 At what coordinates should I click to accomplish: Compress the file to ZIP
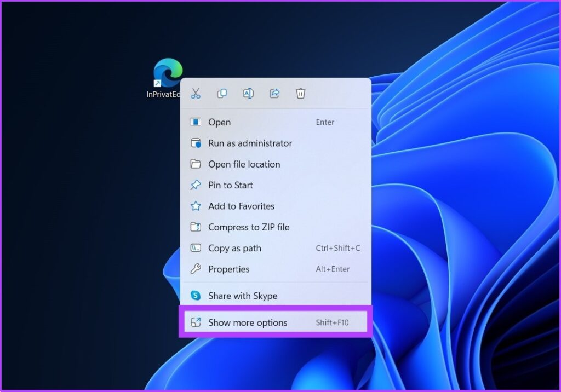249,227
